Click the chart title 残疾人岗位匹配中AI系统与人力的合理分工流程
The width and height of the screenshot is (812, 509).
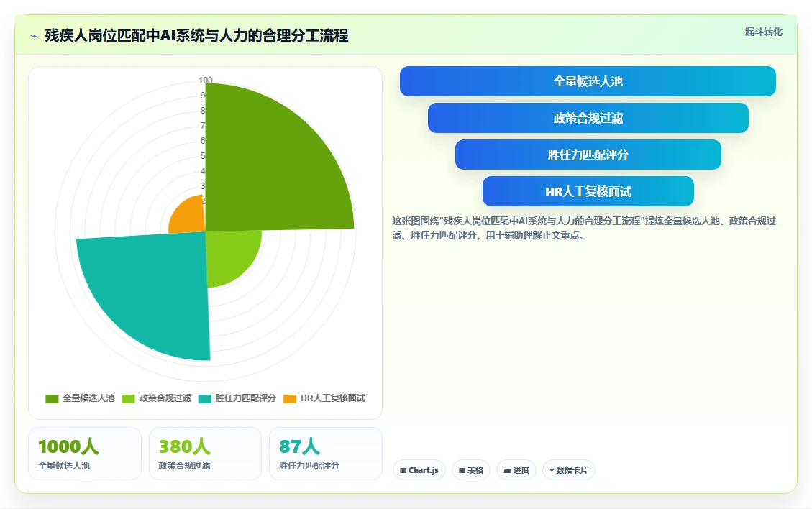(x=196, y=36)
